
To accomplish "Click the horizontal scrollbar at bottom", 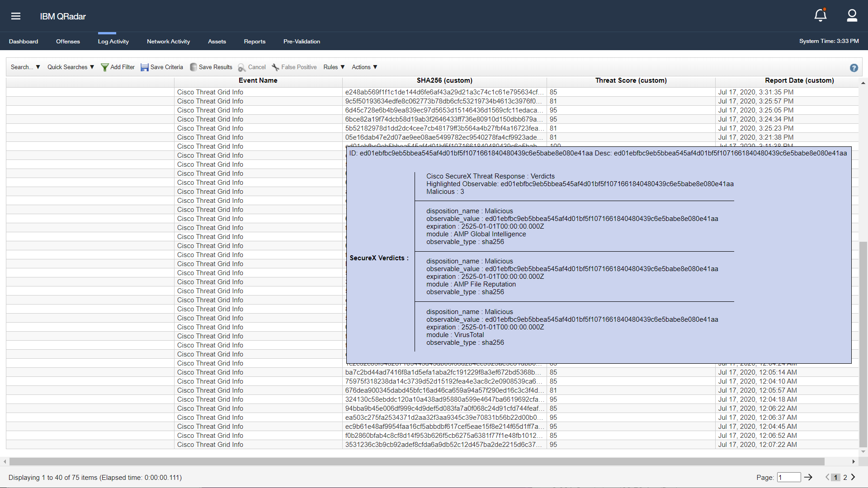I will [x=416, y=462].
